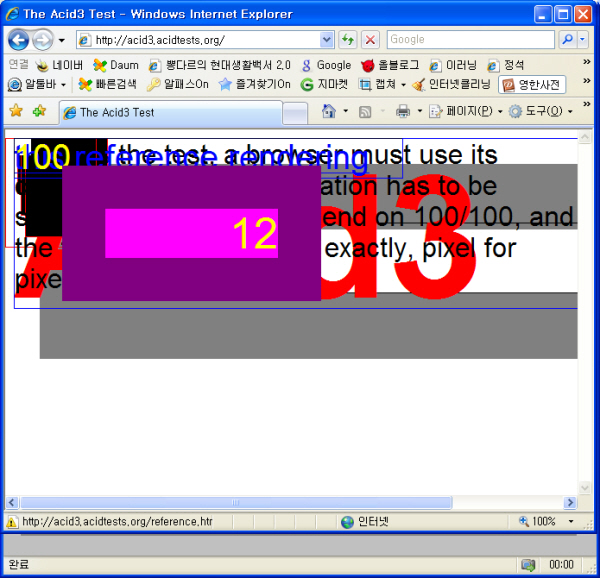Click the RSS feeds icon

365,112
